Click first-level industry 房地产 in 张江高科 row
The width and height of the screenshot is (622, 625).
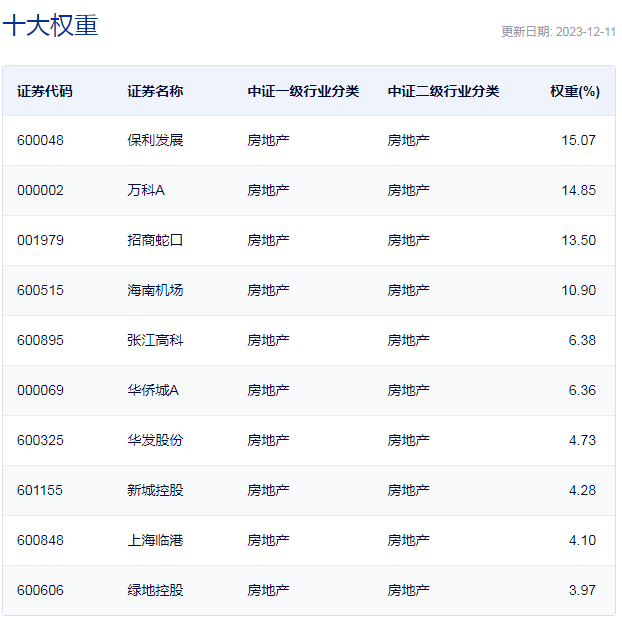tap(268, 340)
